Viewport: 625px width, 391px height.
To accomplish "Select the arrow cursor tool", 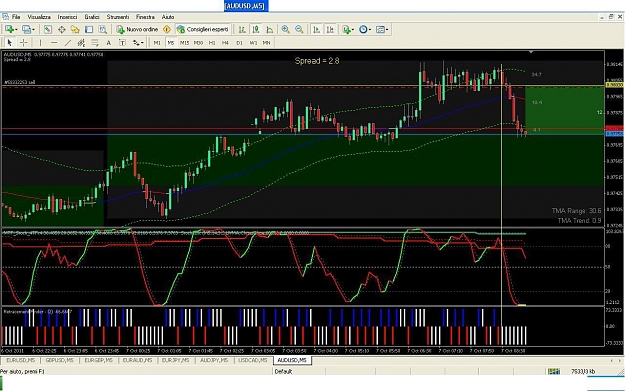I will (x=10, y=43).
